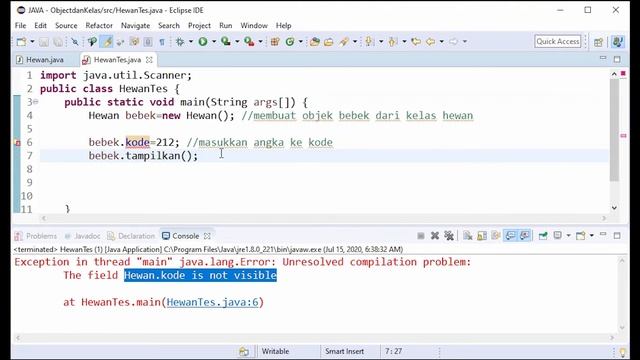Run the program with green Run button

[203, 42]
